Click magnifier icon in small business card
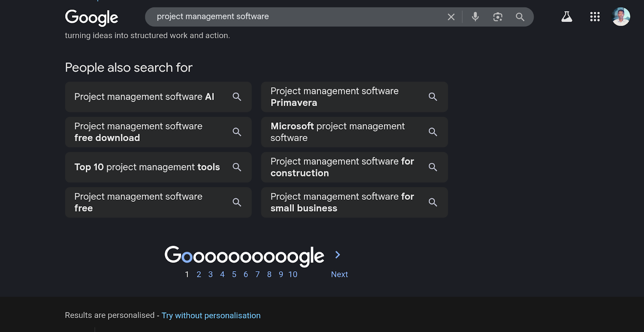 point(433,202)
